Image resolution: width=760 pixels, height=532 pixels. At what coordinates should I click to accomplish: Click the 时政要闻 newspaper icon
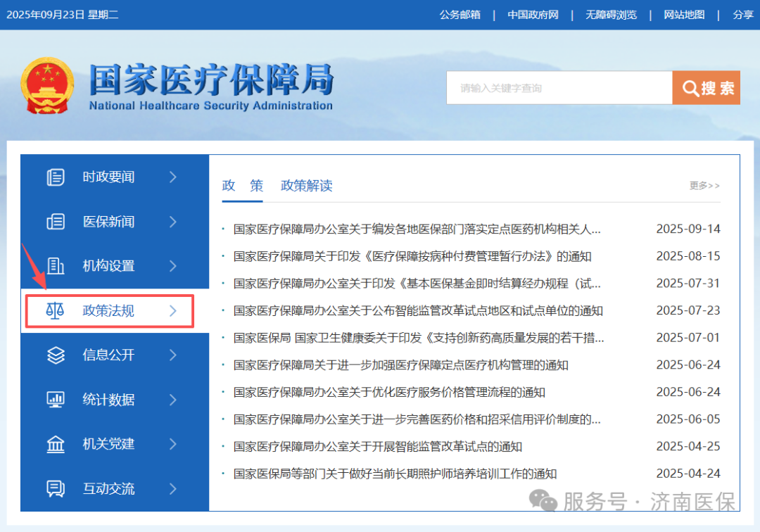56,177
